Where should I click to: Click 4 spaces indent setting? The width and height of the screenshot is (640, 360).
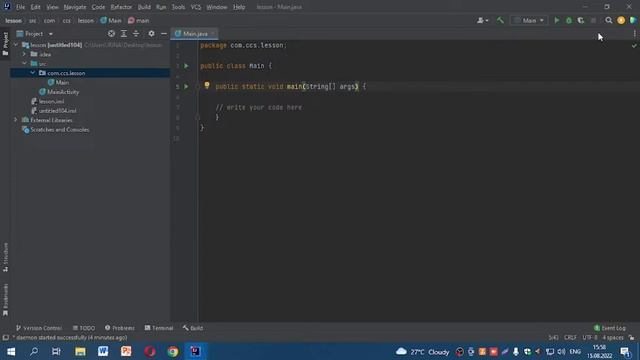pos(613,338)
